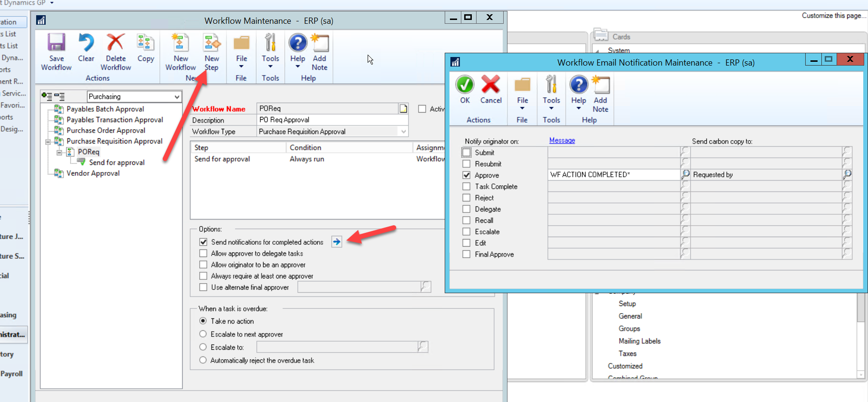
Task: Enable Allow approver to delegate tasks
Action: click(204, 253)
